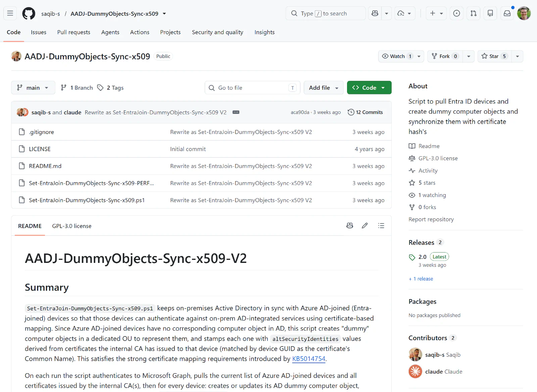537x392 pixels.
Task: View the 5 stars link in About
Action: 427,183
